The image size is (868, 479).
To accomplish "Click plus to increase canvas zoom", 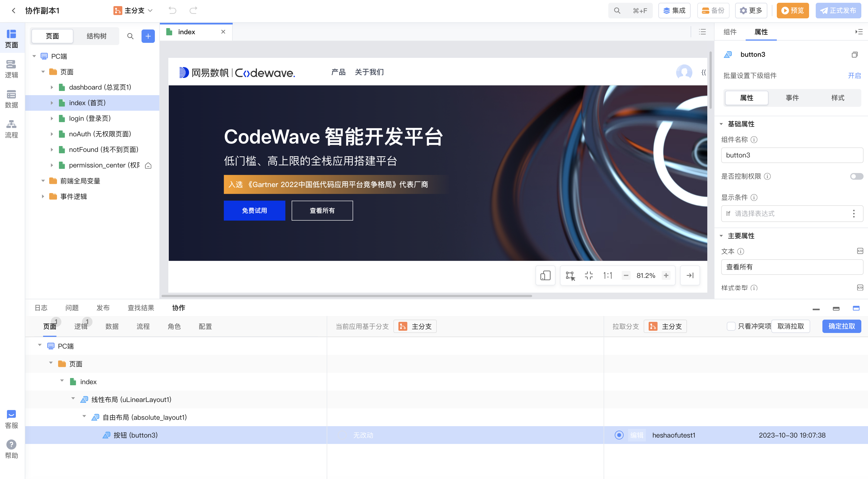I will 666,275.
